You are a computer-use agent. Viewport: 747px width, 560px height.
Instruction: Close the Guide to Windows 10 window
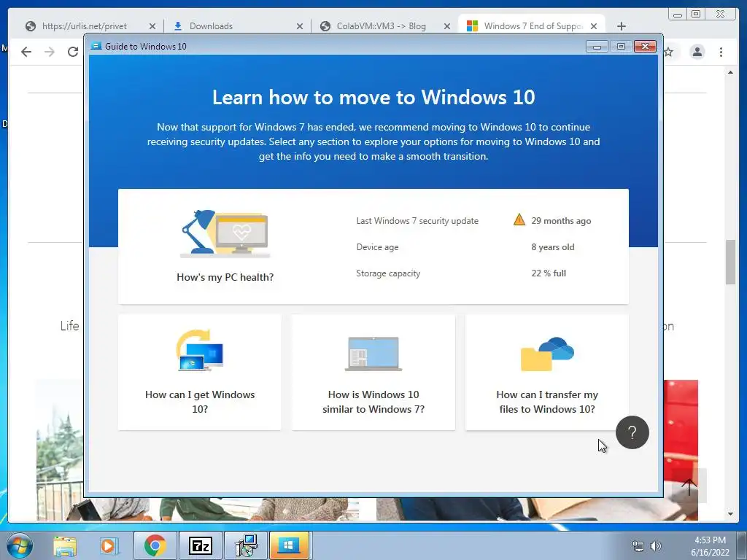coord(645,46)
